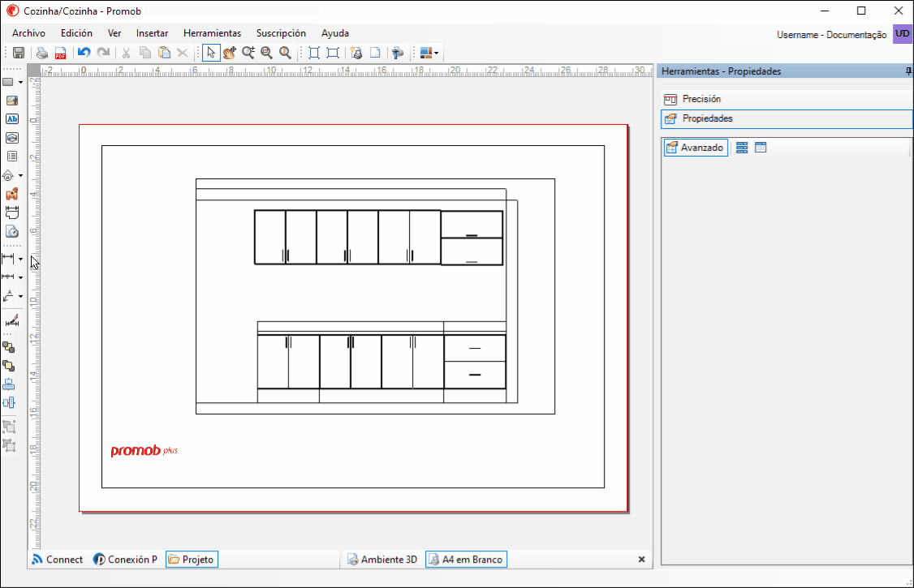Click the Zoom In magnifier icon
Image resolution: width=914 pixels, height=588 pixels.
coord(248,53)
